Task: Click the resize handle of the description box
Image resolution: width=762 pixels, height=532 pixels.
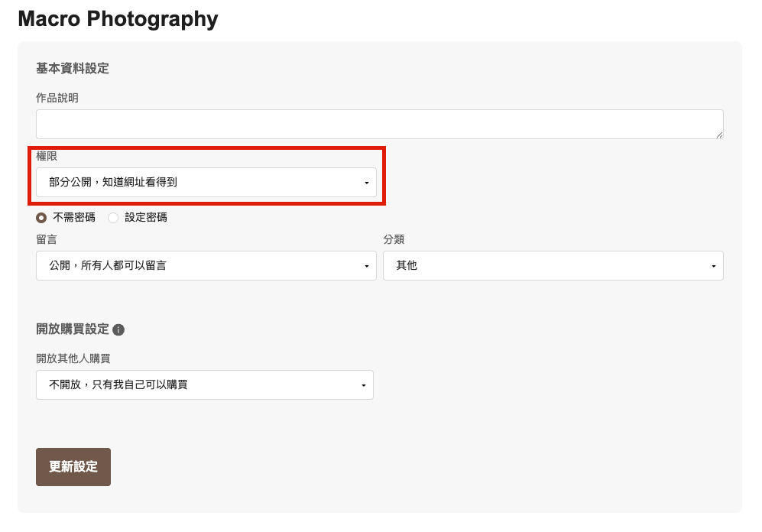Action: click(x=719, y=135)
